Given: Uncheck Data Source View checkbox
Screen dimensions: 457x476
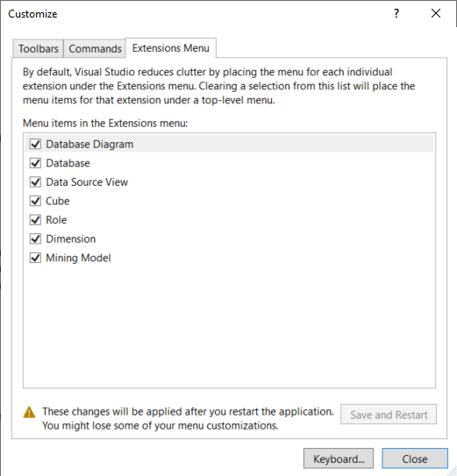Looking at the screenshot, I should [x=35, y=181].
